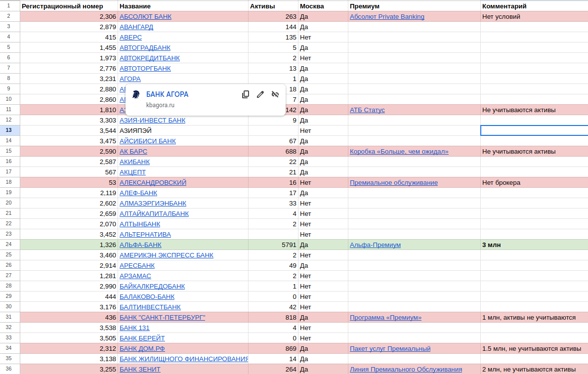The width and height of the screenshot is (588, 374).
Task: Click the Активы header cell
Action: coord(273,6)
